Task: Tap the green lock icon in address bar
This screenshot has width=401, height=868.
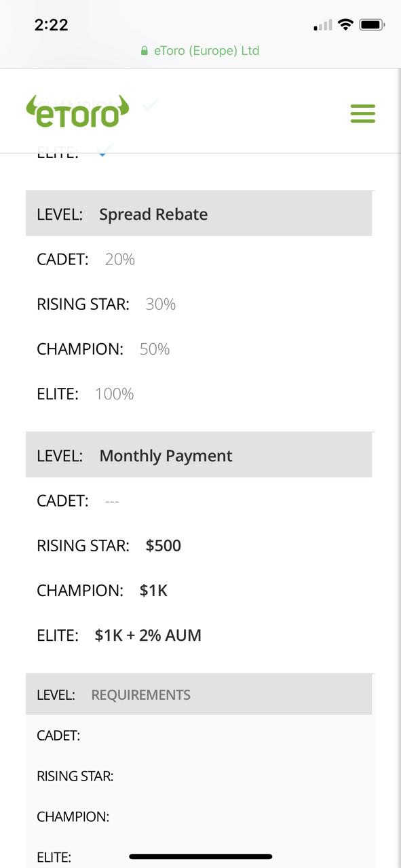Action: 145,51
